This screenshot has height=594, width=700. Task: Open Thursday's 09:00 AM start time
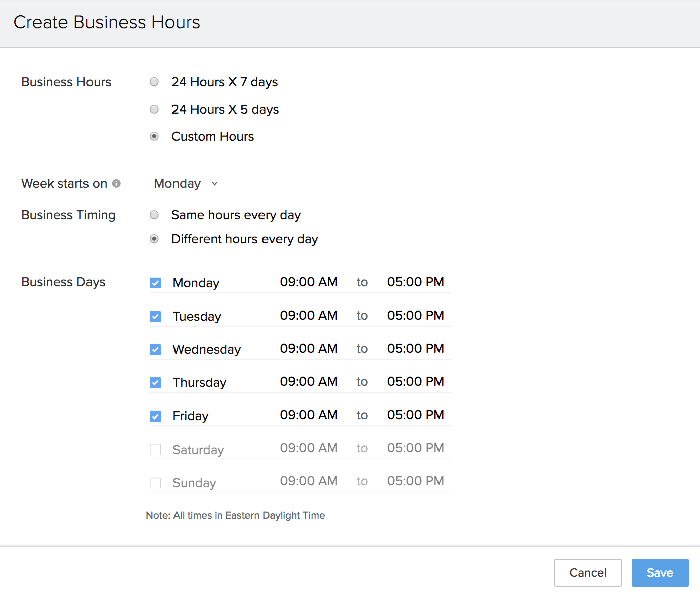309,382
